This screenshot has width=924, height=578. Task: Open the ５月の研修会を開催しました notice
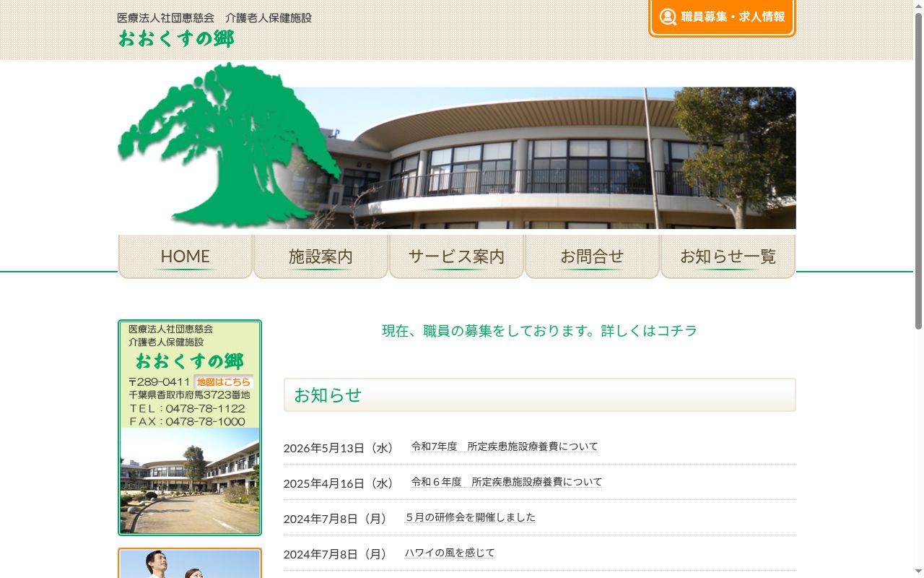(470, 517)
